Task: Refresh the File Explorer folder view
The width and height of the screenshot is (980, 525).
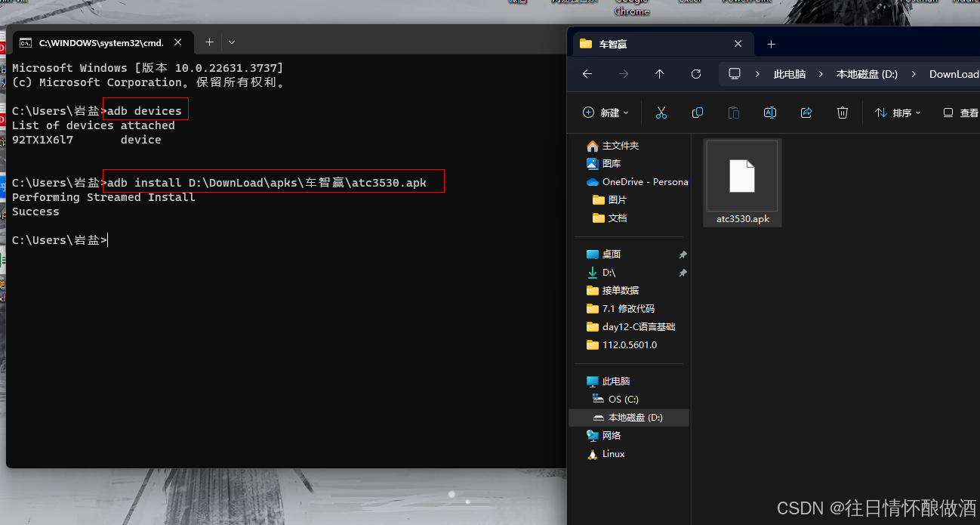Action: pyautogui.click(x=696, y=74)
